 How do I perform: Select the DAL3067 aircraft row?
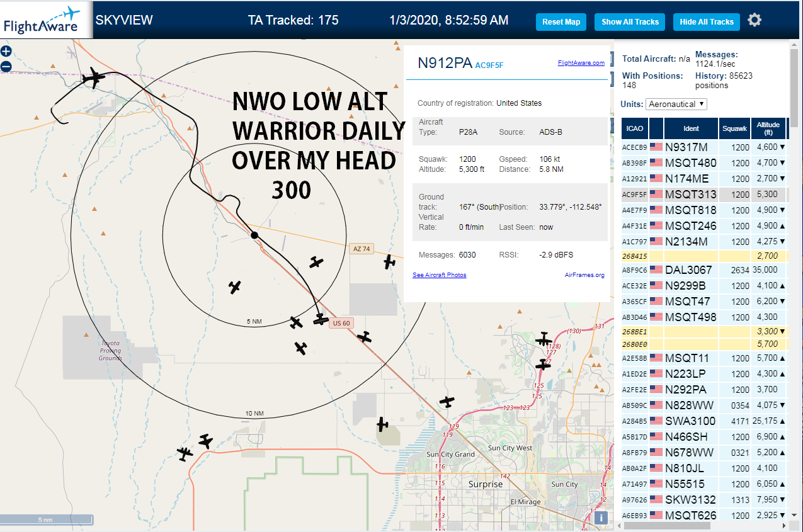point(704,270)
